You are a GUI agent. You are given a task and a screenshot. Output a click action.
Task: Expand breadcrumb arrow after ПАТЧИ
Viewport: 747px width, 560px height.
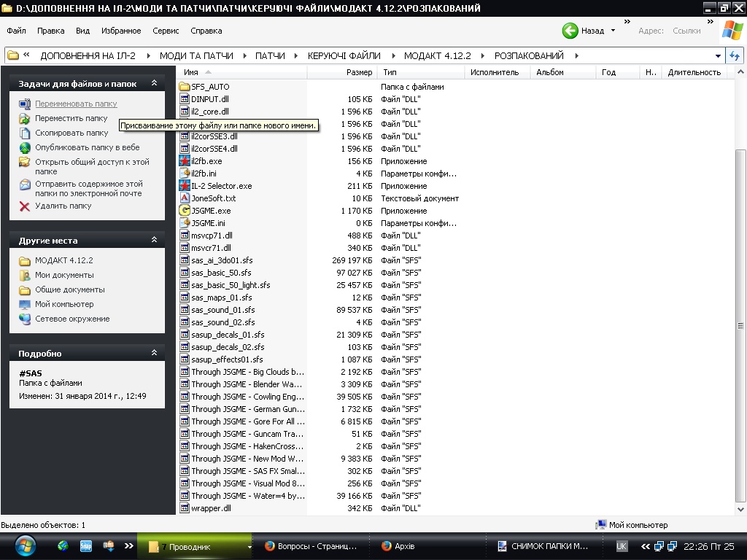296,55
